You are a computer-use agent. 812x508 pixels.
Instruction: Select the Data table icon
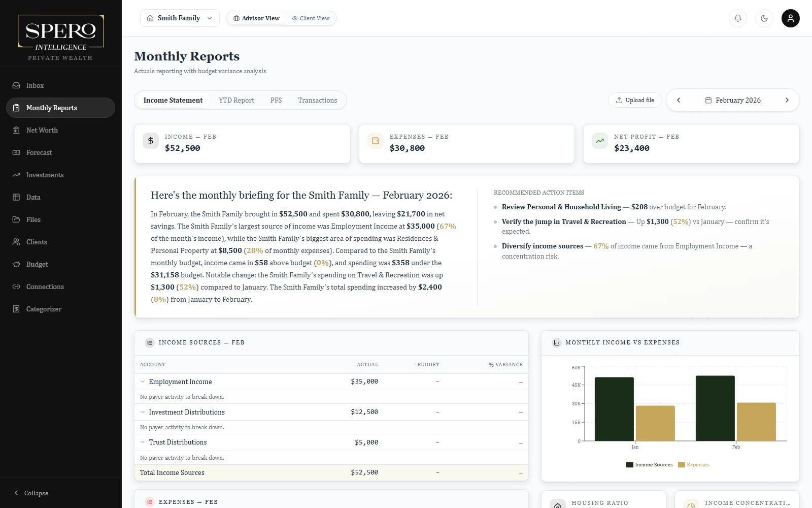pos(16,197)
